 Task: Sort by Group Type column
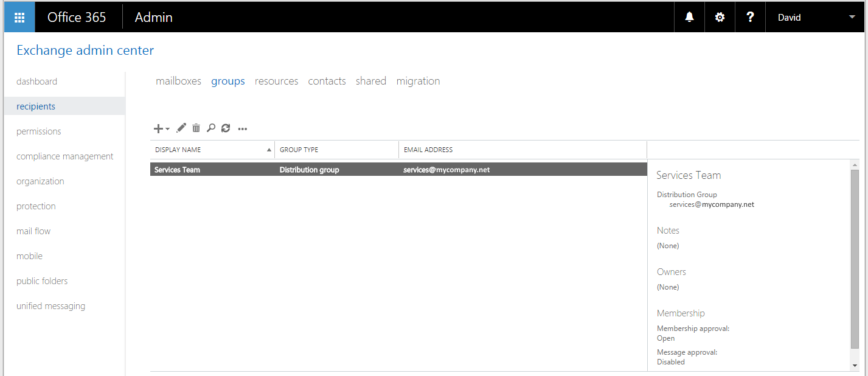(x=299, y=150)
